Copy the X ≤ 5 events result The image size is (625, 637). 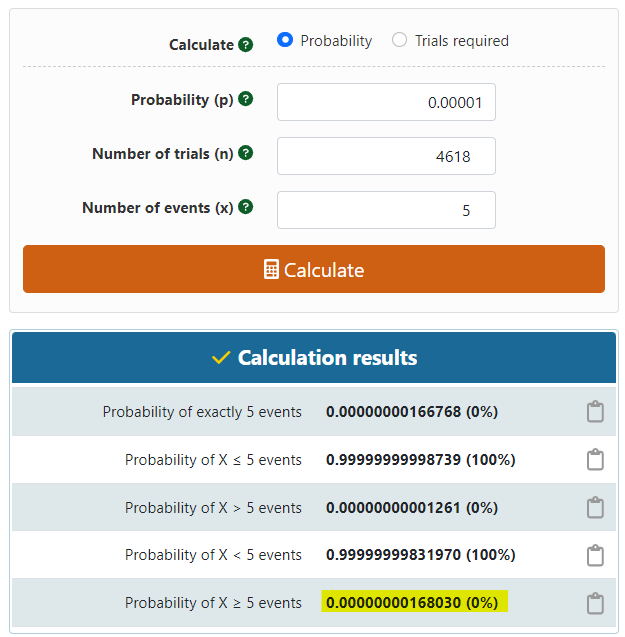[x=595, y=460]
